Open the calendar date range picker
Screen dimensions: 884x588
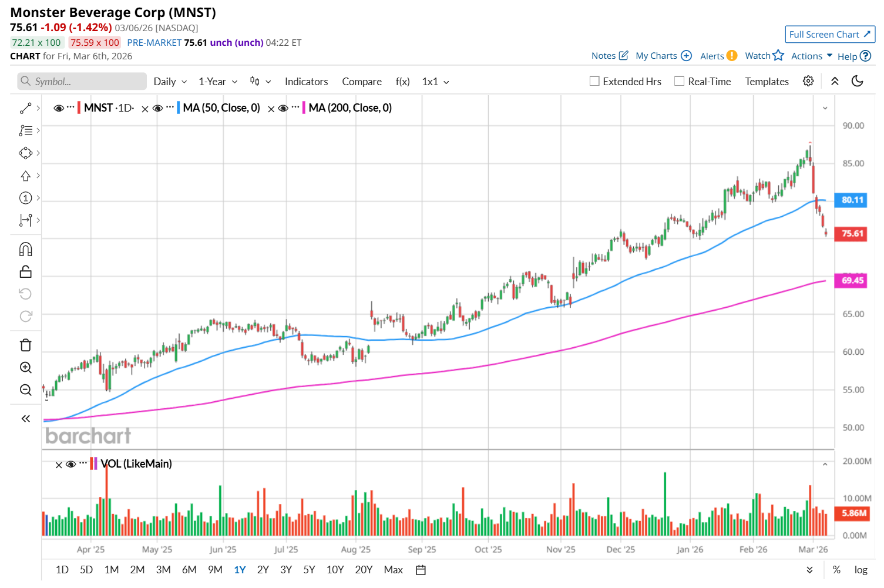coord(421,570)
